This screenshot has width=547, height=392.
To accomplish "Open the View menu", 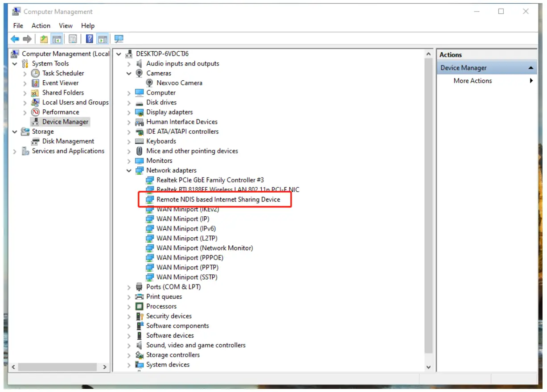I will (66, 25).
